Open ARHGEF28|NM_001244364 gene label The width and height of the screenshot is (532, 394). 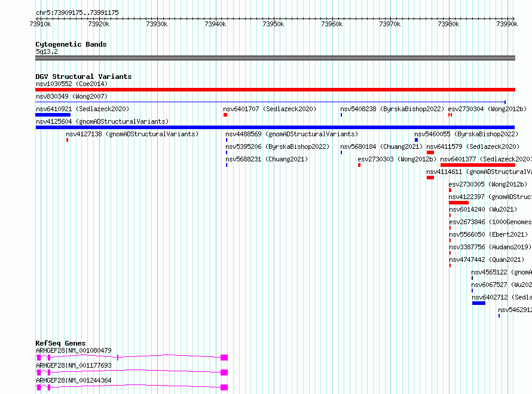click(74, 380)
